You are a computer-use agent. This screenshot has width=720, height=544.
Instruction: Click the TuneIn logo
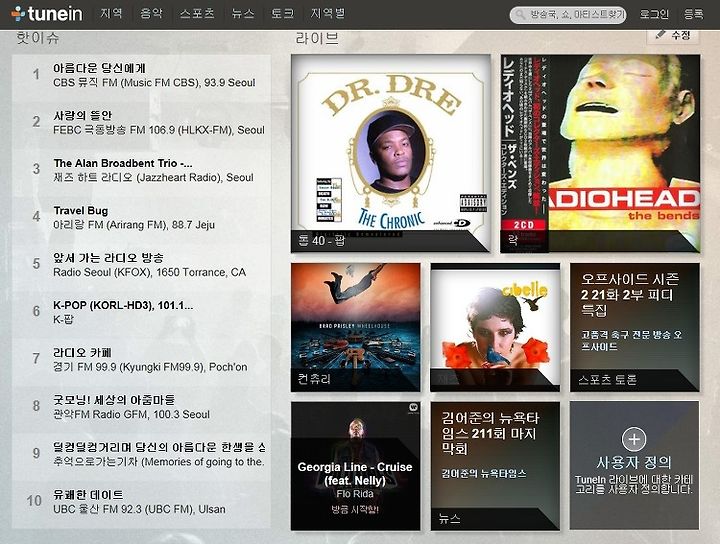coord(47,13)
